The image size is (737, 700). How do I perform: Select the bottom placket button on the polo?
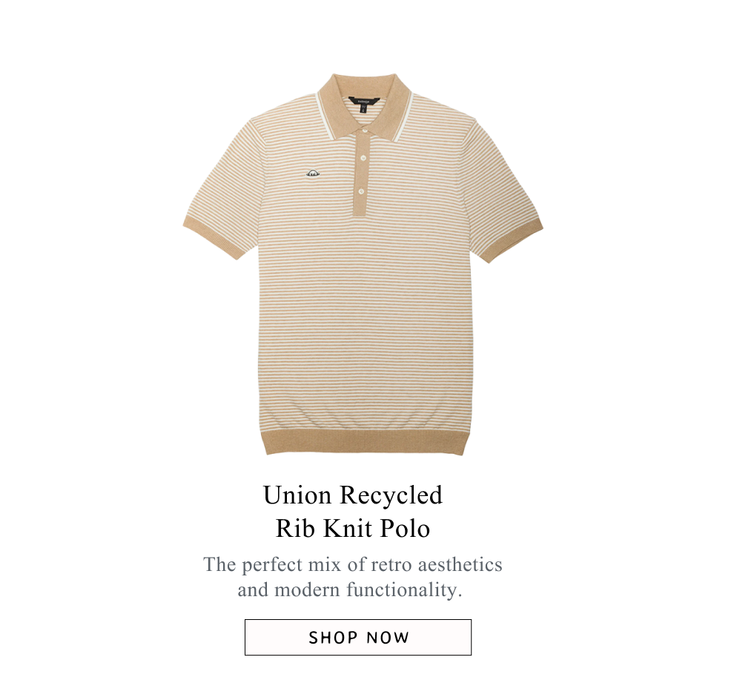click(x=361, y=191)
